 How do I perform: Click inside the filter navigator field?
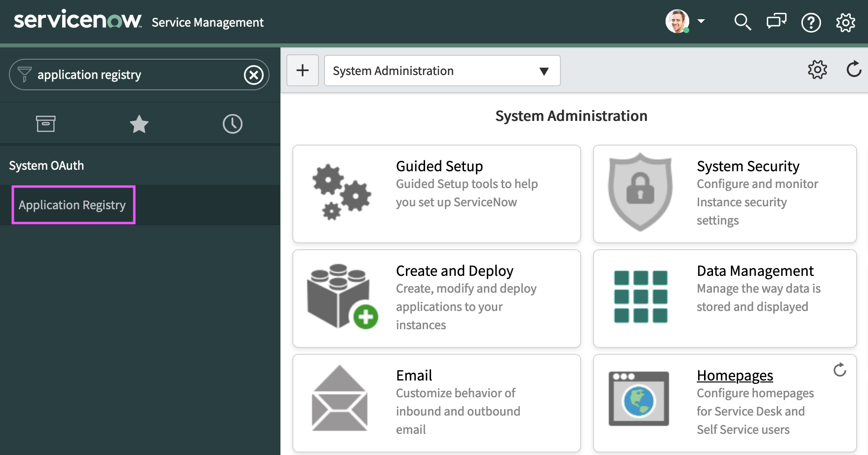(x=133, y=75)
